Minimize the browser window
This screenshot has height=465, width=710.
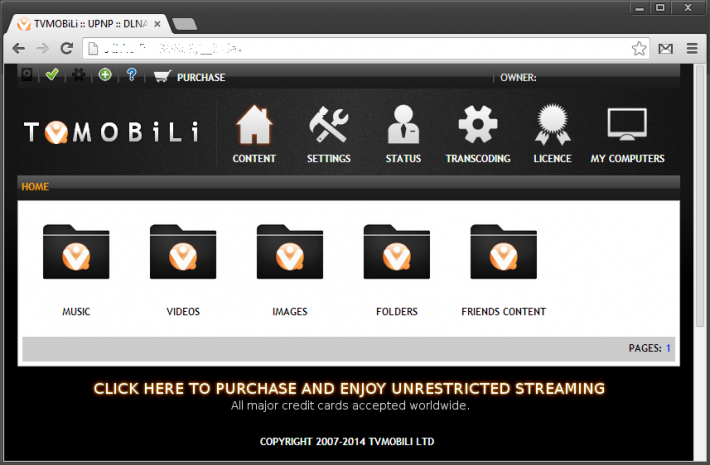pyautogui.click(x=640, y=8)
